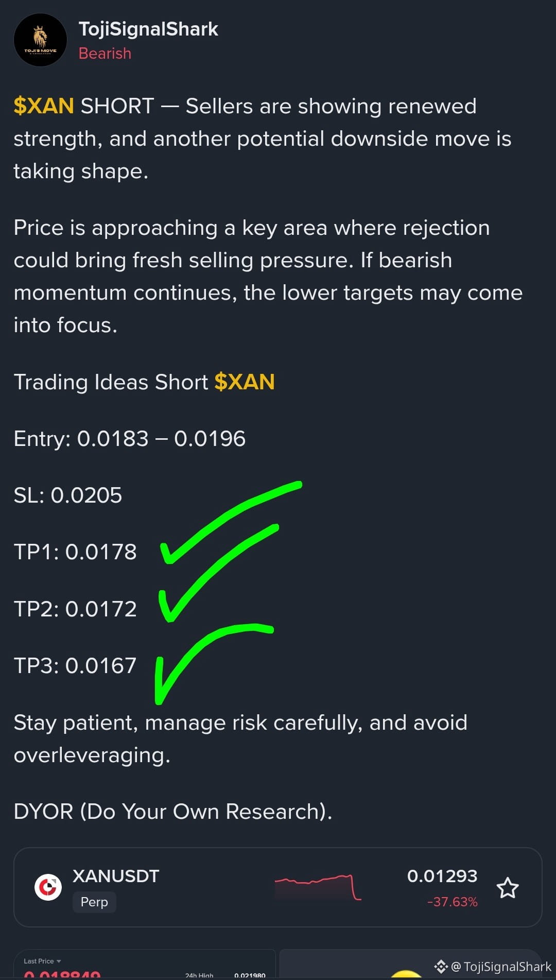
Task: Open the XANUSDT sparkline mini chart
Action: tap(318, 887)
